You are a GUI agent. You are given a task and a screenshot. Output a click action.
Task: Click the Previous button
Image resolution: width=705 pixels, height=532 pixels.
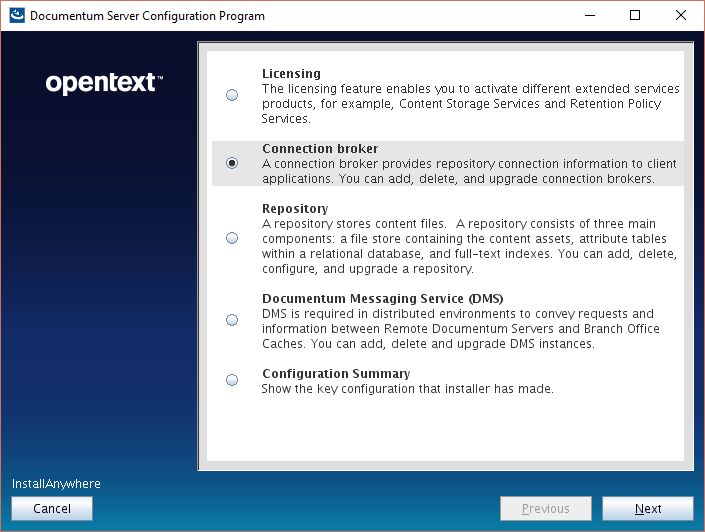(x=545, y=508)
